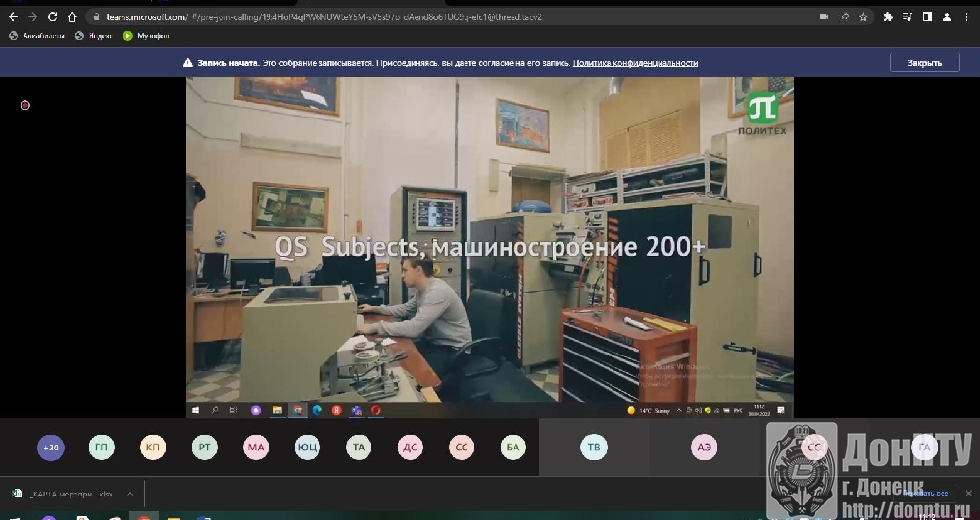This screenshot has width=980, height=520.
Task: Select the МА participant avatar
Action: [x=256, y=448]
